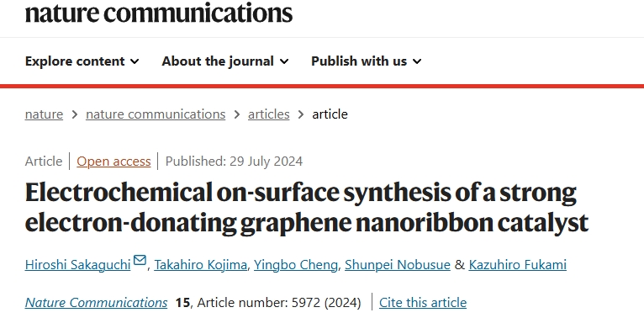Click Cite this article

423,303
